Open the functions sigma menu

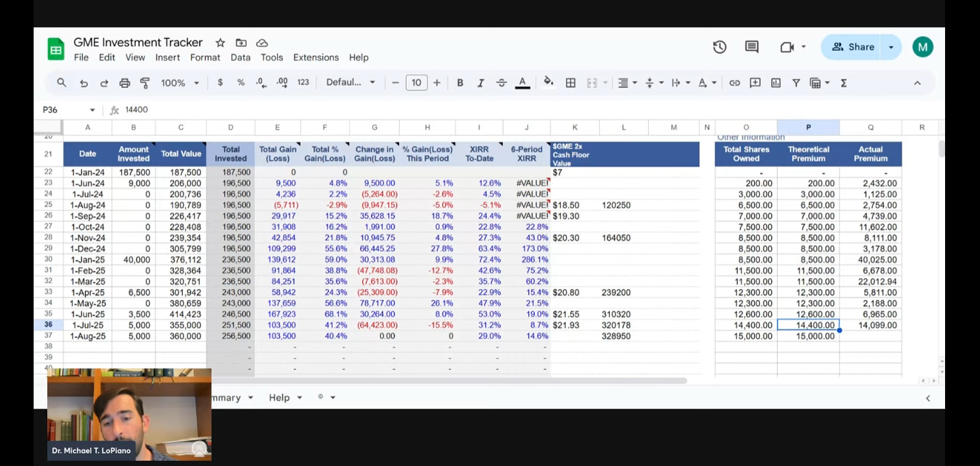coord(844,83)
